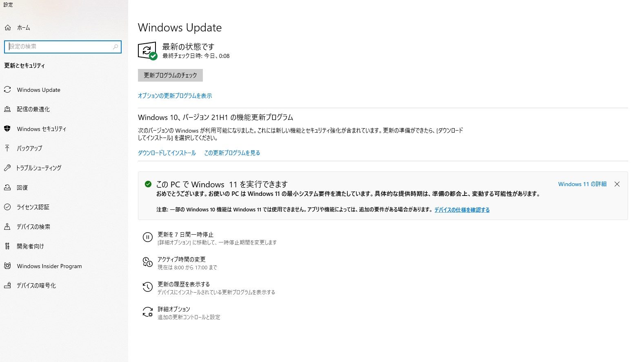Viewport: 644px width, 362px height.
Task: Click the Windows セキュリティ shield icon
Action: [x=7, y=129]
